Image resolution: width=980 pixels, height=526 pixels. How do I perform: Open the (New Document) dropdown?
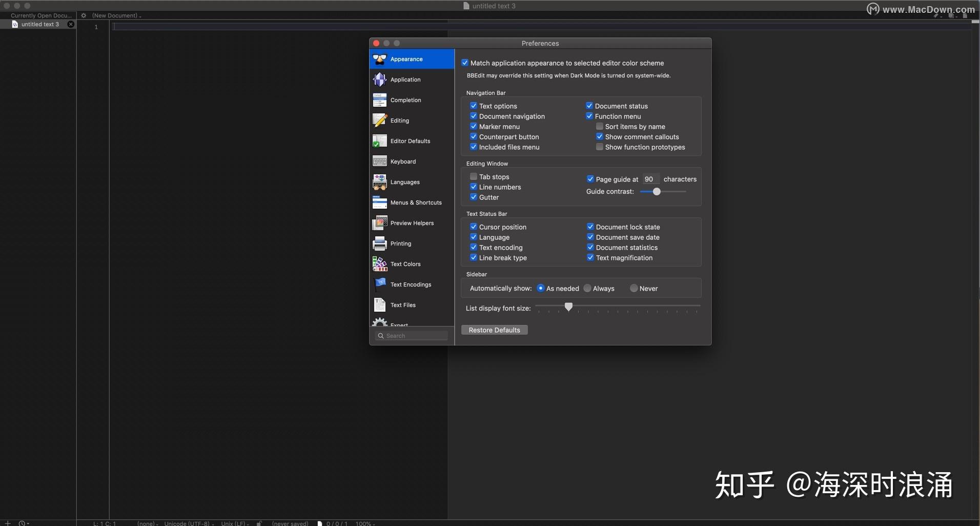tap(115, 15)
